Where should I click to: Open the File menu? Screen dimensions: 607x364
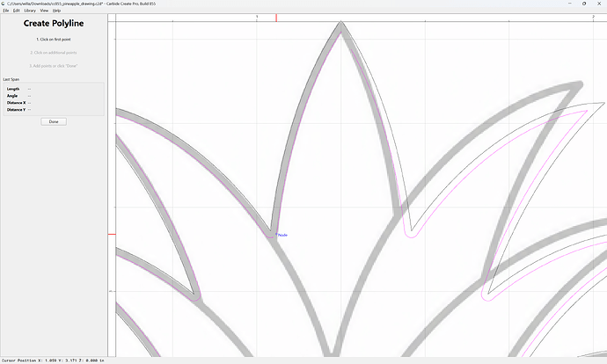[x=6, y=11]
